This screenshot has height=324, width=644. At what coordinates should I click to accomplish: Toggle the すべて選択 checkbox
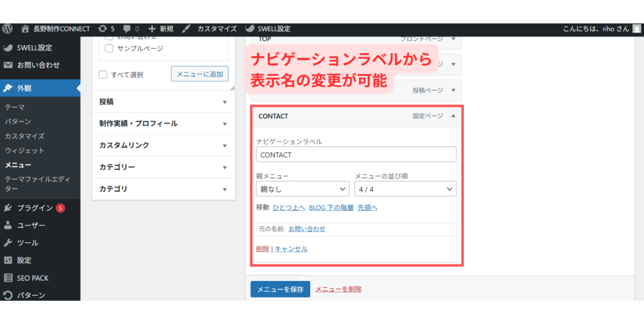[x=103, y=75]
